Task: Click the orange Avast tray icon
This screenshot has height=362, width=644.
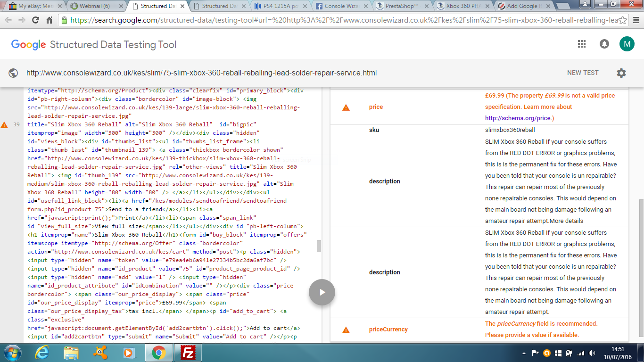Action: pyautogui.click(x=547, y=353)
